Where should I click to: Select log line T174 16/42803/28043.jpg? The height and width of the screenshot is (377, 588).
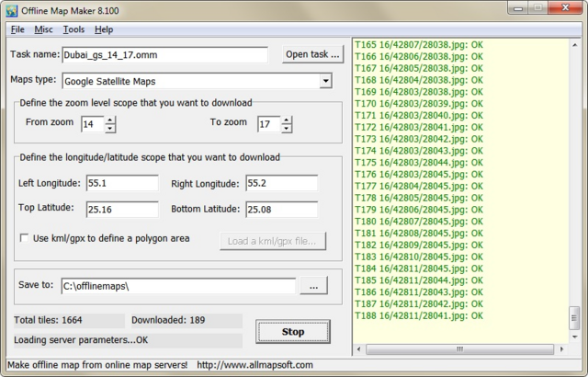(x=419, y=151)
